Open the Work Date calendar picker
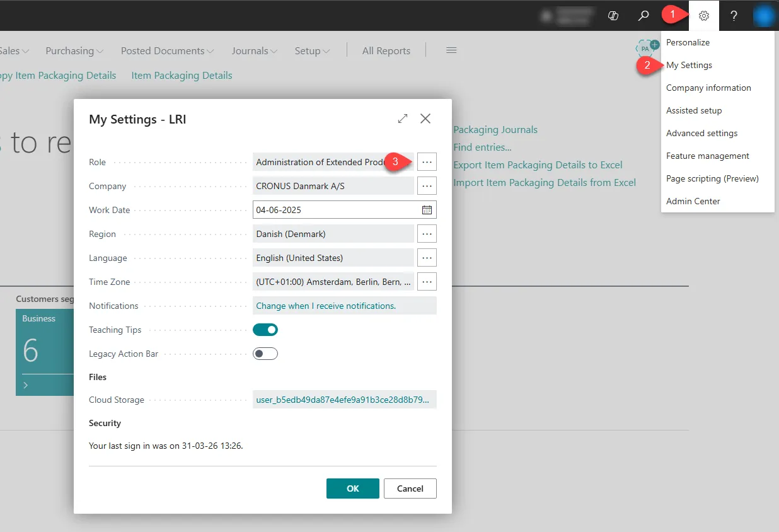The image size is (779, 532). [427, 210]
